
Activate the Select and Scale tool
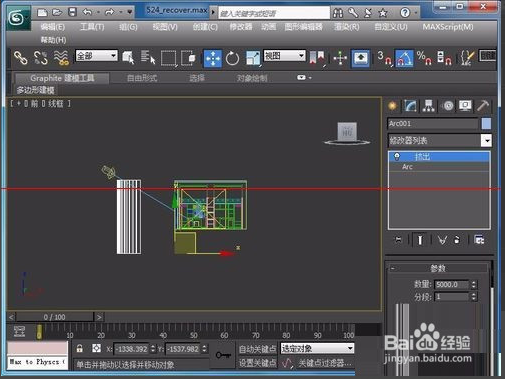click(x=253, y=58)
